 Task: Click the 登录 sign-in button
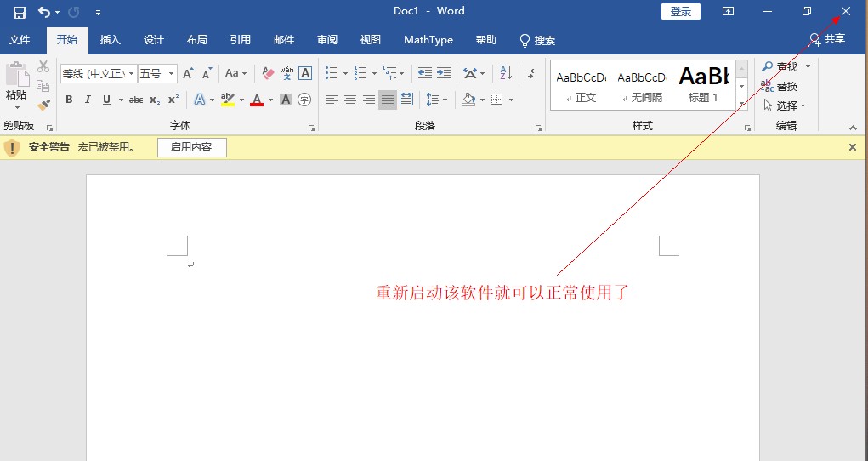point(680,12)
